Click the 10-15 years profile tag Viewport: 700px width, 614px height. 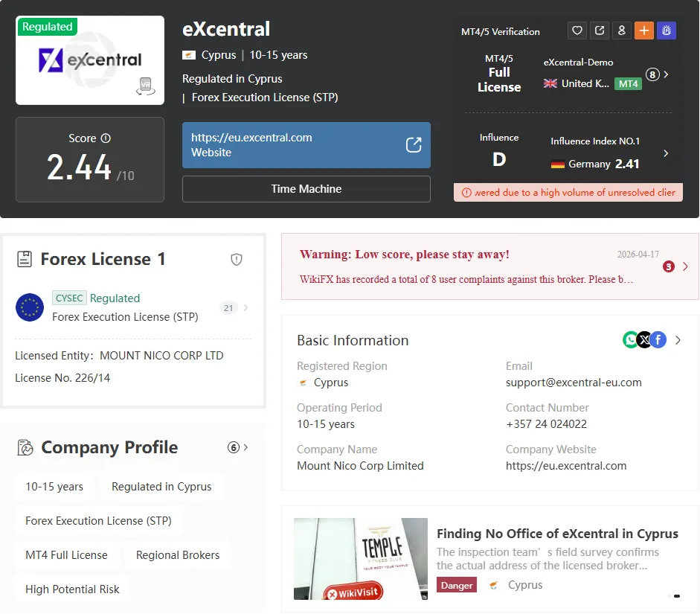54,487
